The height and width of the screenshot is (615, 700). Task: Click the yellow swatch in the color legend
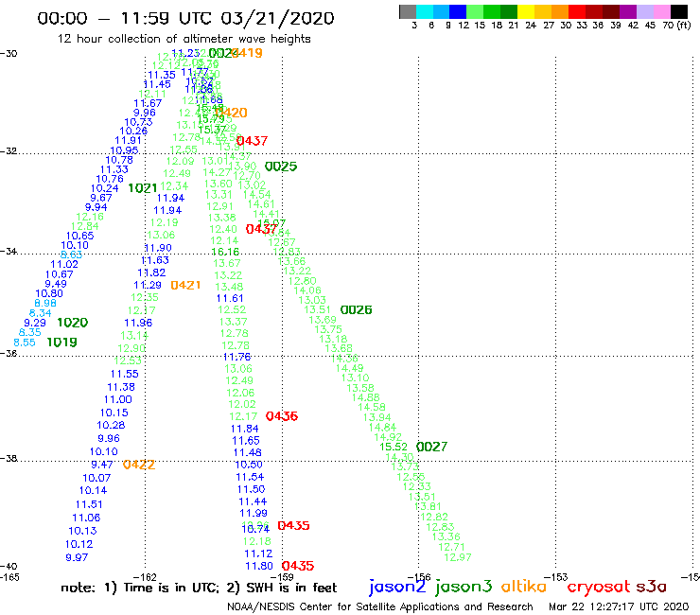click(526, 11)
